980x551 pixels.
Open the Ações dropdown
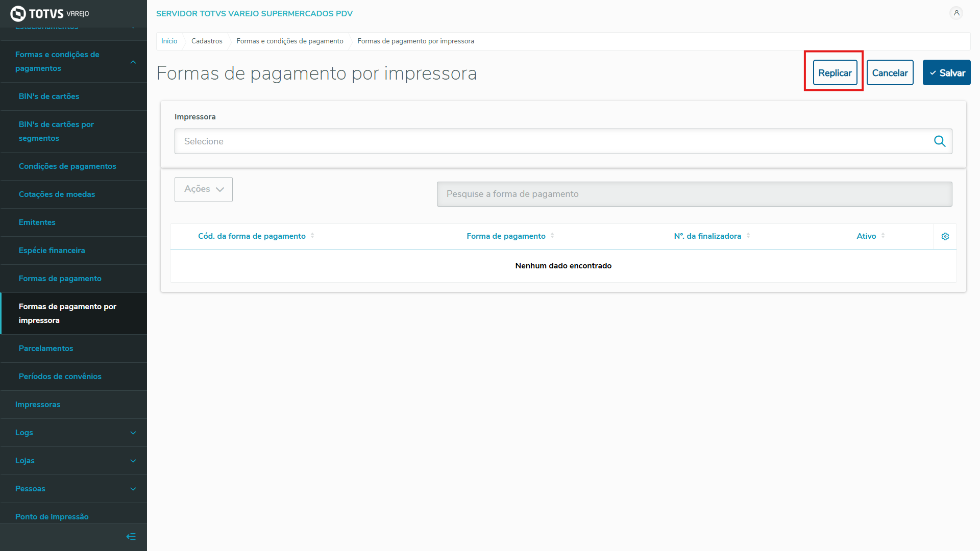coord(204,189)
